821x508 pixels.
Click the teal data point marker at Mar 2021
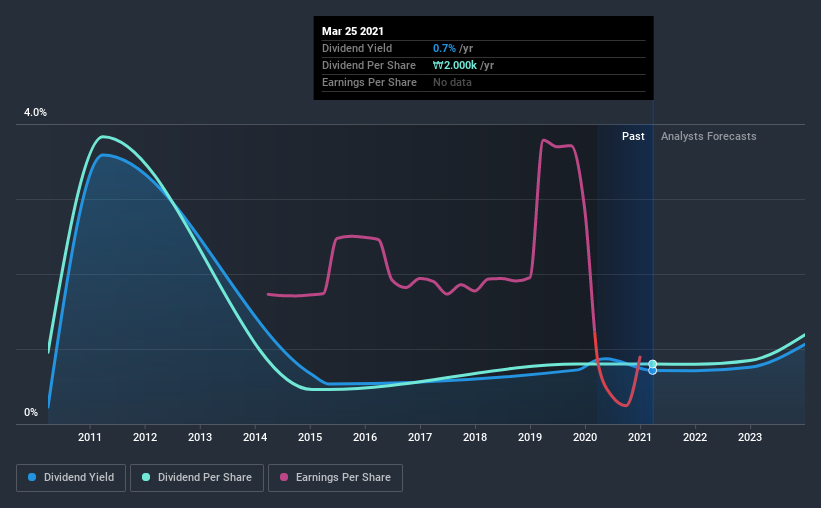(652, 364)
